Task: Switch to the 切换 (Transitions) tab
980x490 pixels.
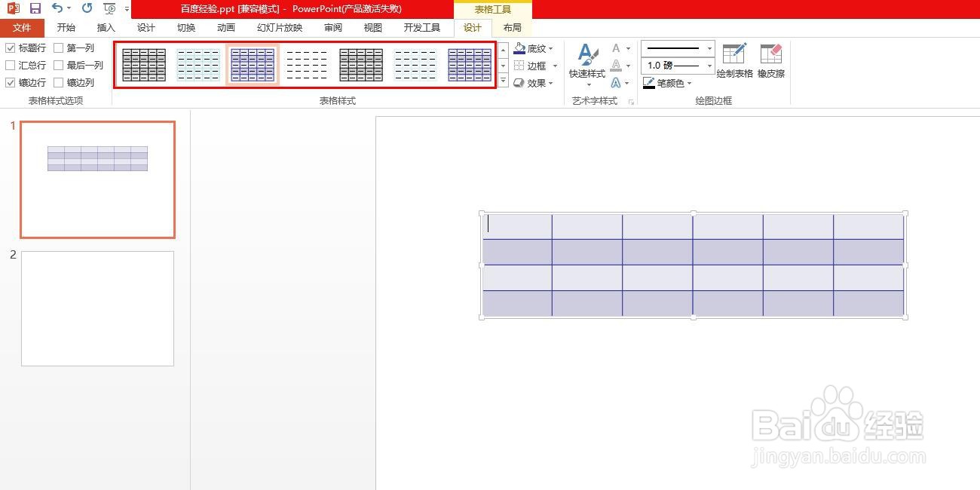Action: pyautogui.click(x=186, y=28)
